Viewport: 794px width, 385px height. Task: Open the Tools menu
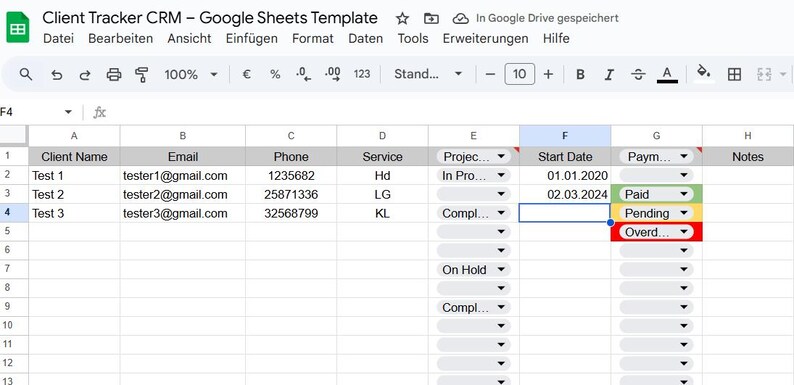pos(413,38)
